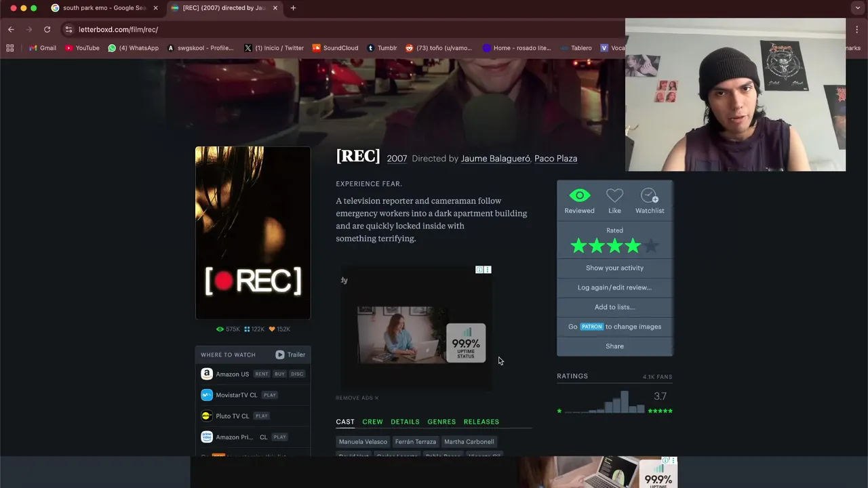868x488 pixels.
Task: Open the Inicio / Twitter bookmark
Action: point(274,48)
